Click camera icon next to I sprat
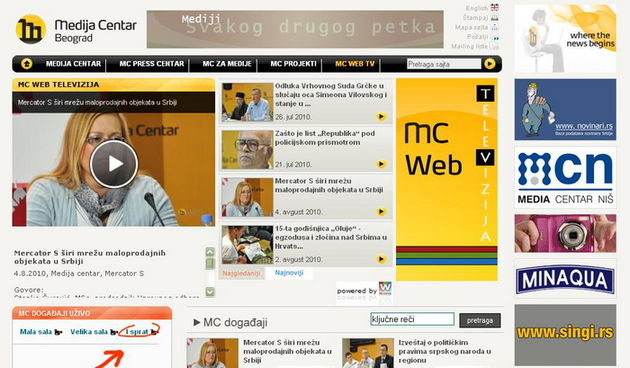The height and width of the screenshot is (368, 630). 154,332
